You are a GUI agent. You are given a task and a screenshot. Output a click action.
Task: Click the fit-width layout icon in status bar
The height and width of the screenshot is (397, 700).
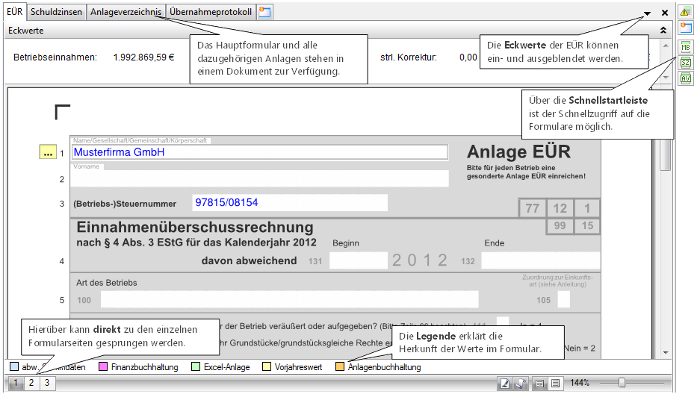[540, 383]
